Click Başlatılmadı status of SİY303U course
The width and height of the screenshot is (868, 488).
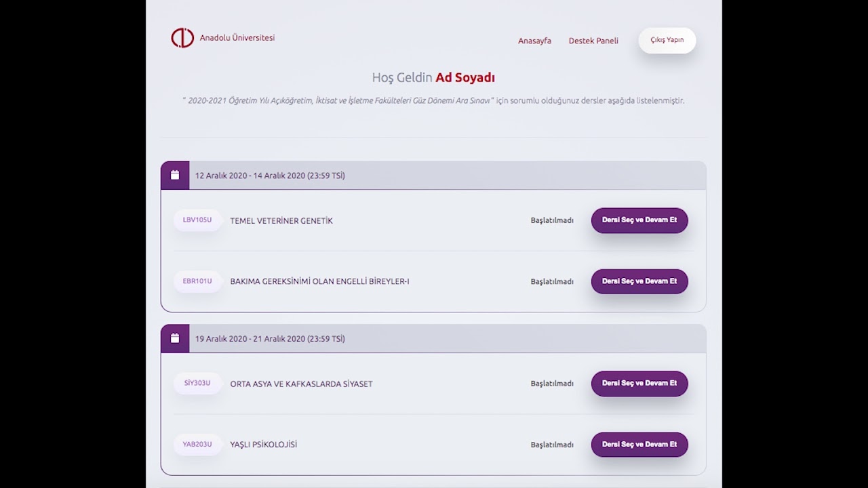click(x=552, y=384)
